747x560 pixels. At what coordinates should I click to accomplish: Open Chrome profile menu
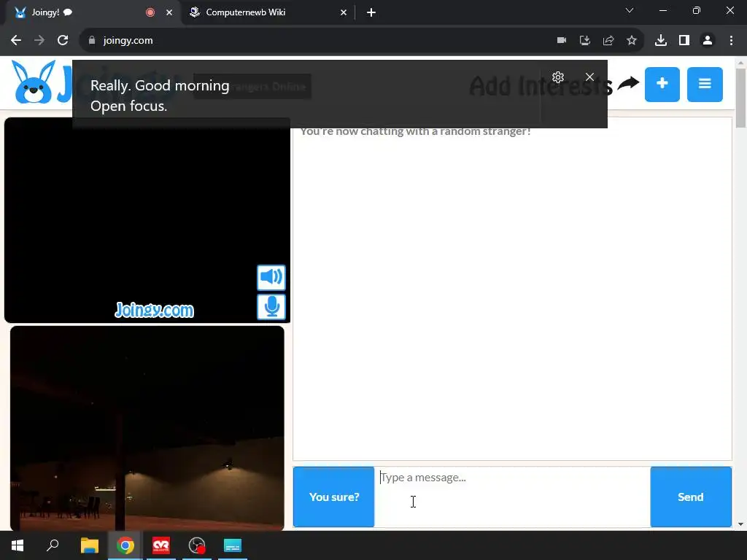[x=708, y=41]
